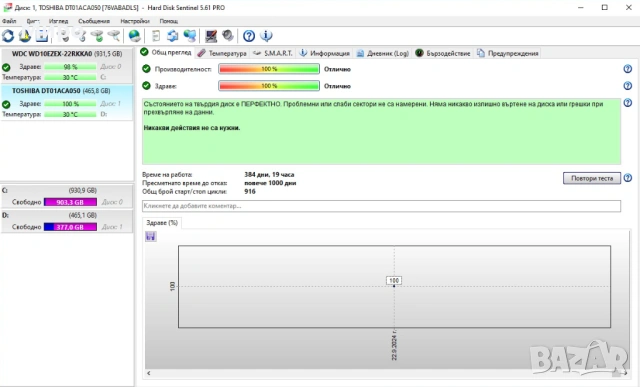Switch to the Предупреждения tab

click(508, 53)
